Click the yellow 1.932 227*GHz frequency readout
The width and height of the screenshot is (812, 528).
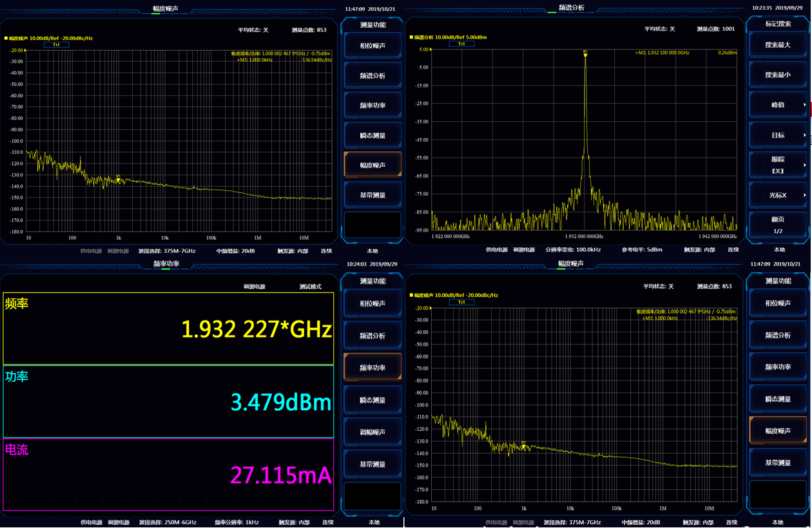(256, 330)
